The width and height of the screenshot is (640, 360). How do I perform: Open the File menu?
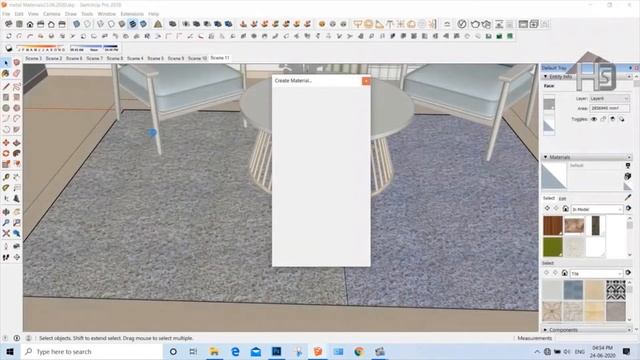pyautogui.click(x=6, y=14)
